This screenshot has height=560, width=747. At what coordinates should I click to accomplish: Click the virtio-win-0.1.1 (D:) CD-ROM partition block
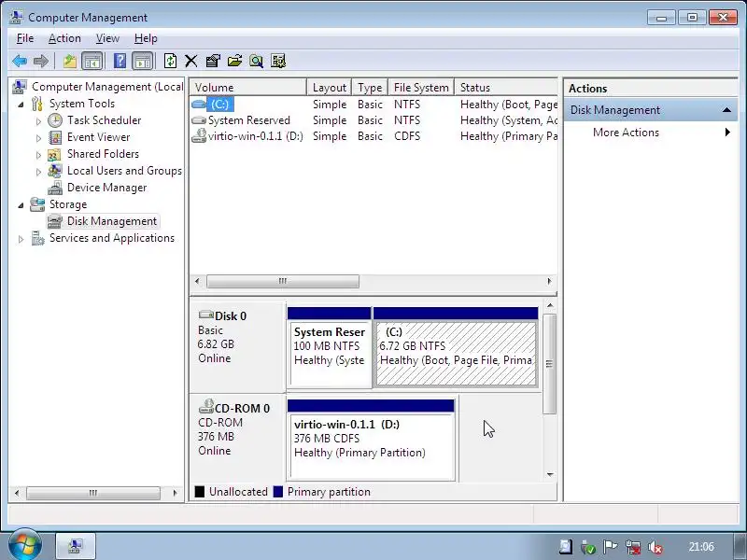(371, 441)
